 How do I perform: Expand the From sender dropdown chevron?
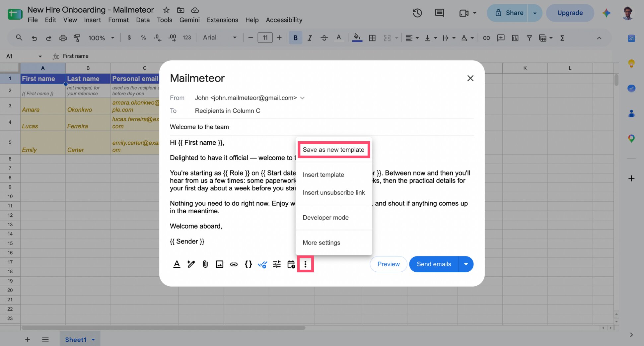click(x=302, y=98)
